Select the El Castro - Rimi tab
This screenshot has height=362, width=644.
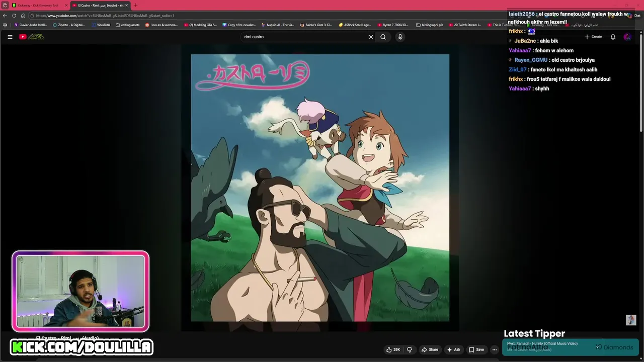[101, 5]
